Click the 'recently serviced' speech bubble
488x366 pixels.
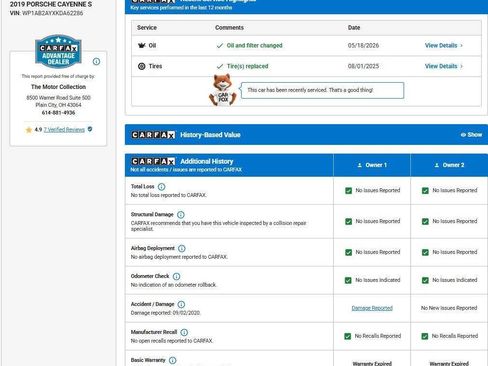coord(322,90)
